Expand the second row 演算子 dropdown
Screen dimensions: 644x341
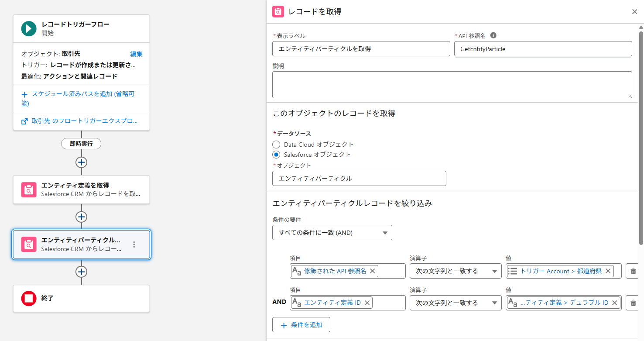[x=456, y=303]
